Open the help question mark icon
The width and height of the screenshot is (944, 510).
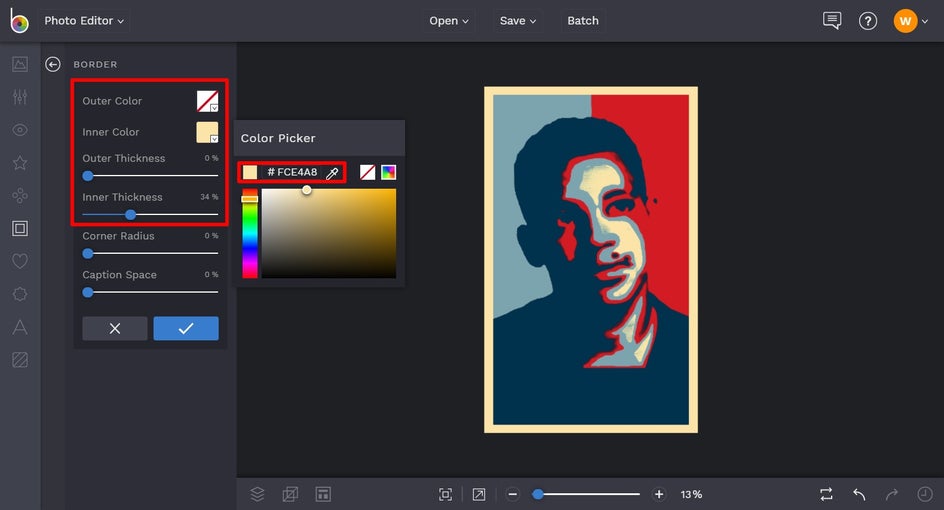(x=868, y=21)
